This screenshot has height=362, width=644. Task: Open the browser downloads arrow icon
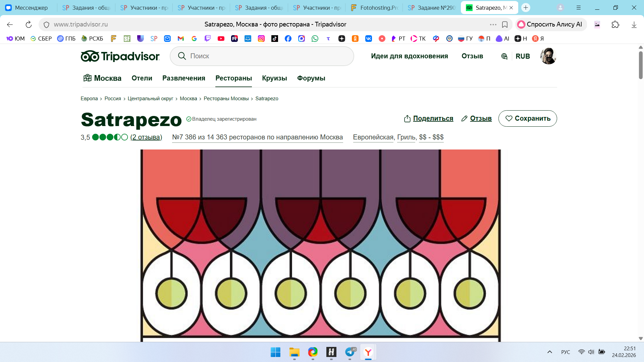coord(634,24)
